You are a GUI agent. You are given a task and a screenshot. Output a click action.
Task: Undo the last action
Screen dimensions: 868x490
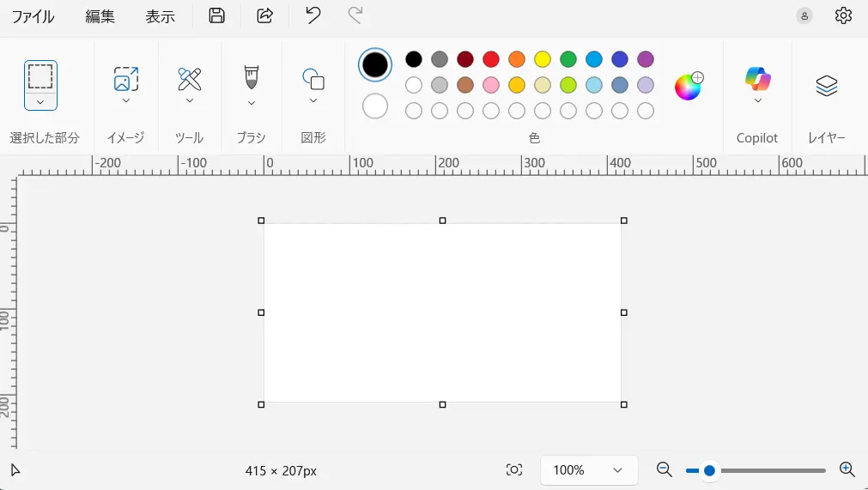(313, 15)
